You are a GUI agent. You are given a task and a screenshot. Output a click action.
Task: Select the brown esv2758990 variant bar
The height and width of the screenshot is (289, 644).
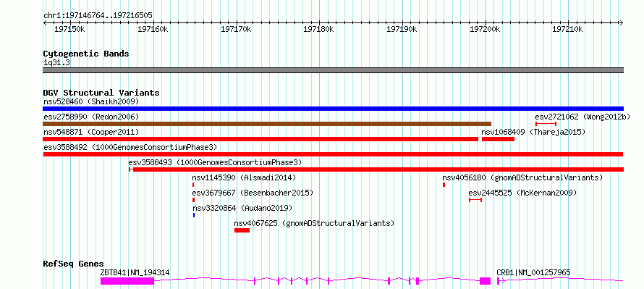[x=267, y=124]
